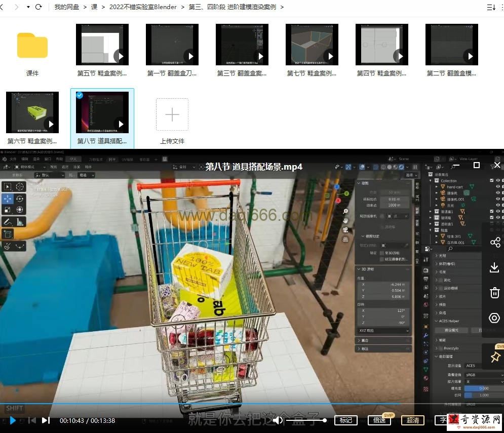504x433 pixels.
Task: Select the Blender rotate tool
Action: tap(20, 199)
